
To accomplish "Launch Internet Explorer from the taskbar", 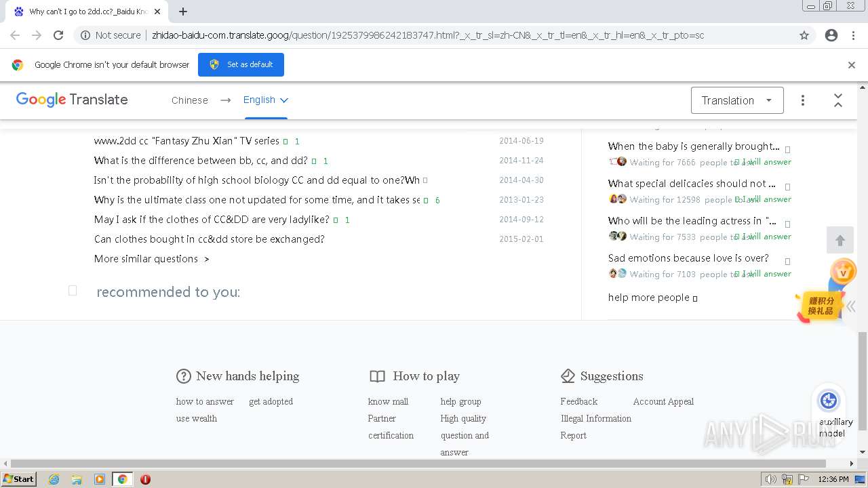I will 54,479.
